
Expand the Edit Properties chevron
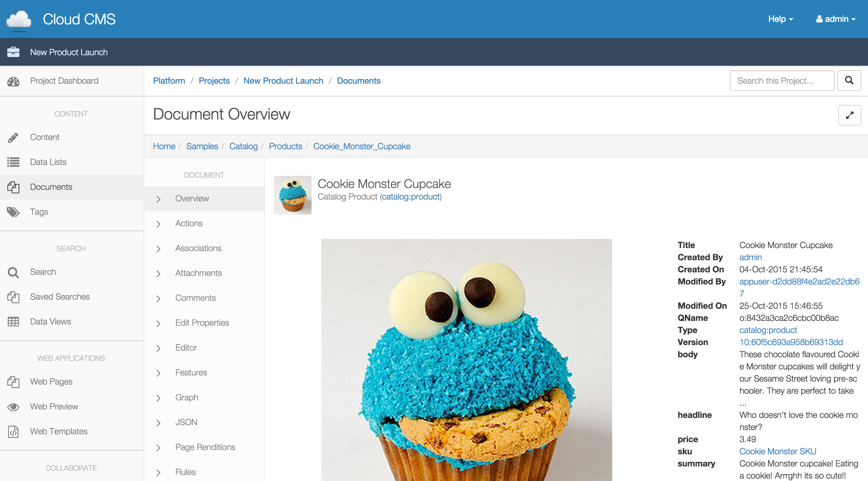pyautogui.click(x=159, y=324)
